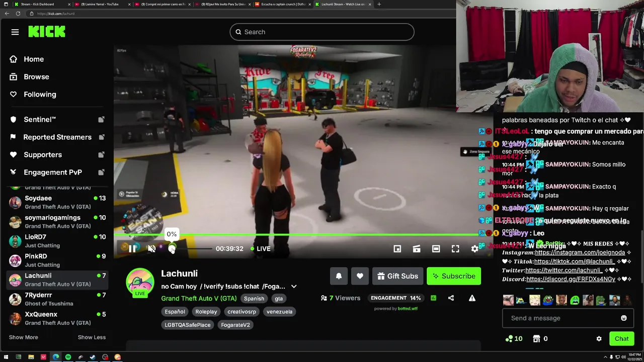Select the Spanish language tag
Viewport: 644px width, 362px height.
click(254, 298)
